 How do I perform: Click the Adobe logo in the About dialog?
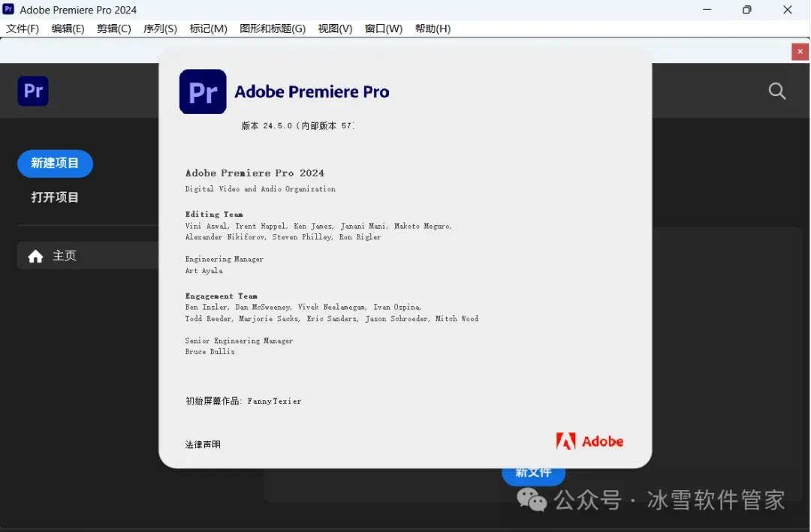(589, 441)
